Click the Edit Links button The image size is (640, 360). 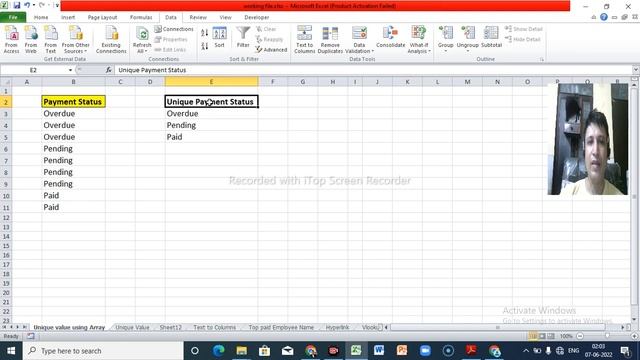pyautogui.click(x=170, y=50)
